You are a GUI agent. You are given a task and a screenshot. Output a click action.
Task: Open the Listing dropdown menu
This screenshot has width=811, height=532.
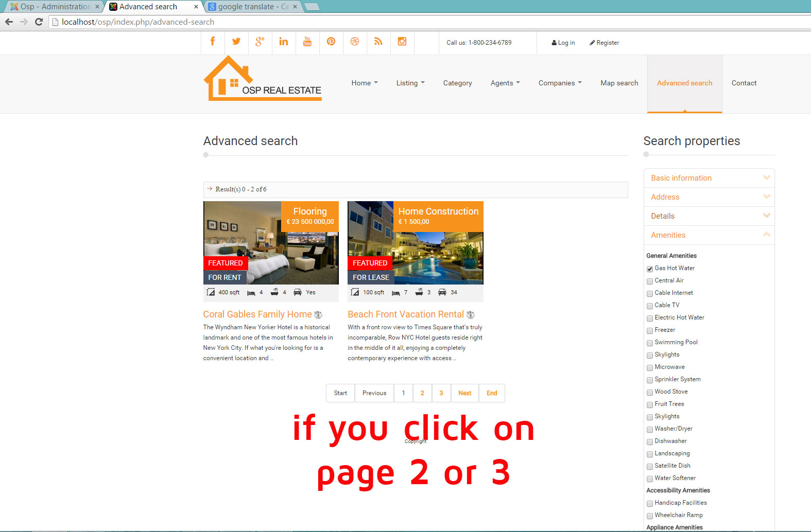pyautogui.click(x=410, y=83)
